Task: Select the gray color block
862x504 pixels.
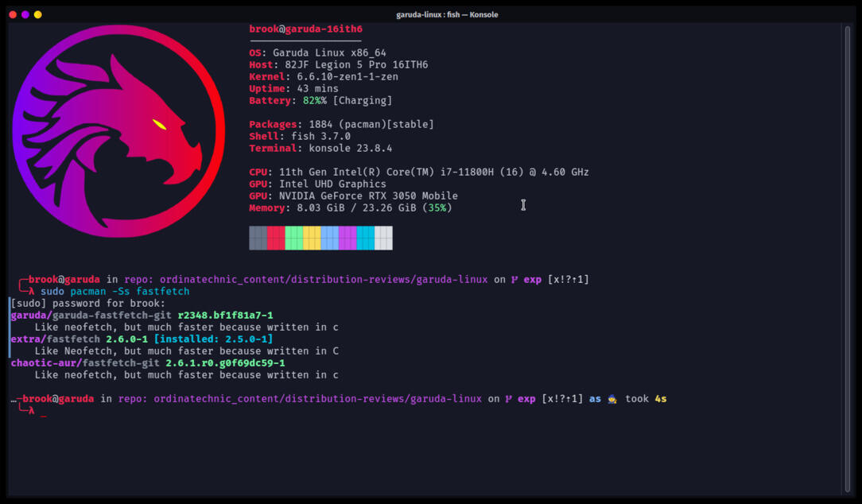Action: 258,238
